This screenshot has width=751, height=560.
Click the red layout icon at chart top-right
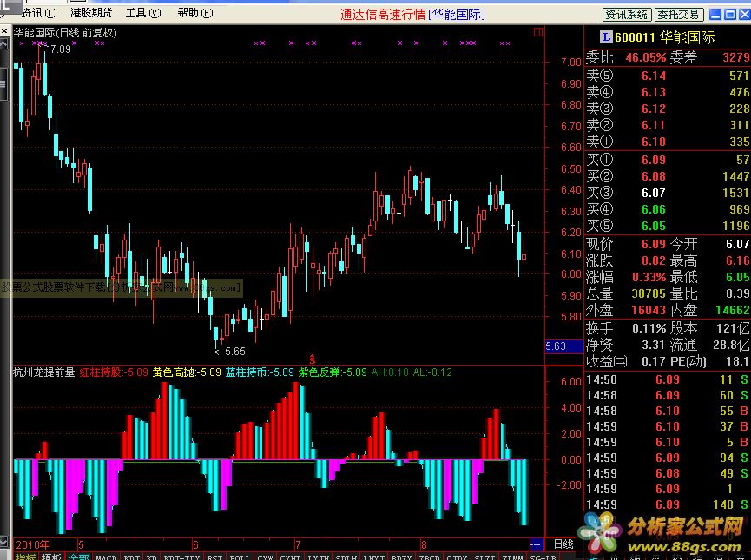click(x=538, y=32)
